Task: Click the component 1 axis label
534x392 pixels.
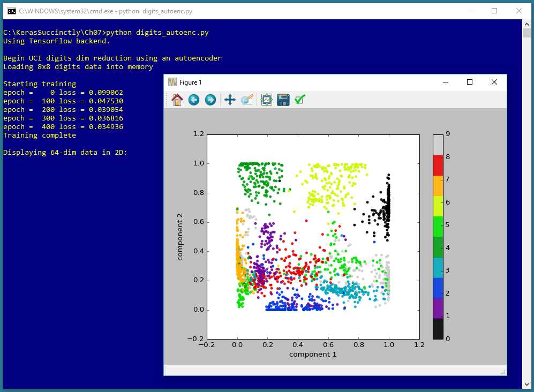Action: pyautogui.click(x=313, y=354)
